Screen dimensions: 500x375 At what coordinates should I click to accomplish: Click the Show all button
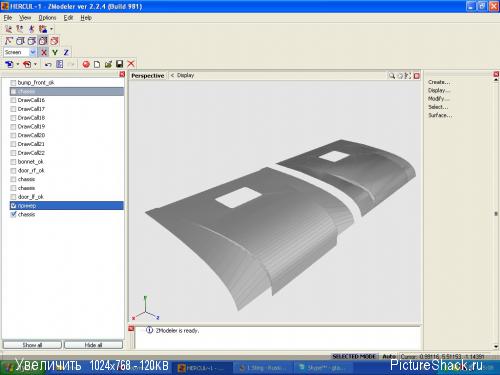pyautogui.click(x=32, y=345)
